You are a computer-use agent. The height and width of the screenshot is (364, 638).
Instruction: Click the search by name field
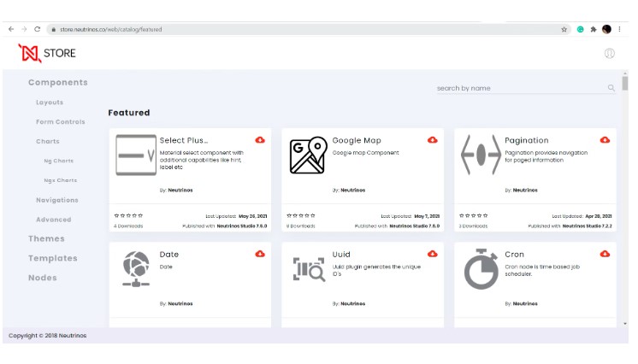(x=526, y=88)
